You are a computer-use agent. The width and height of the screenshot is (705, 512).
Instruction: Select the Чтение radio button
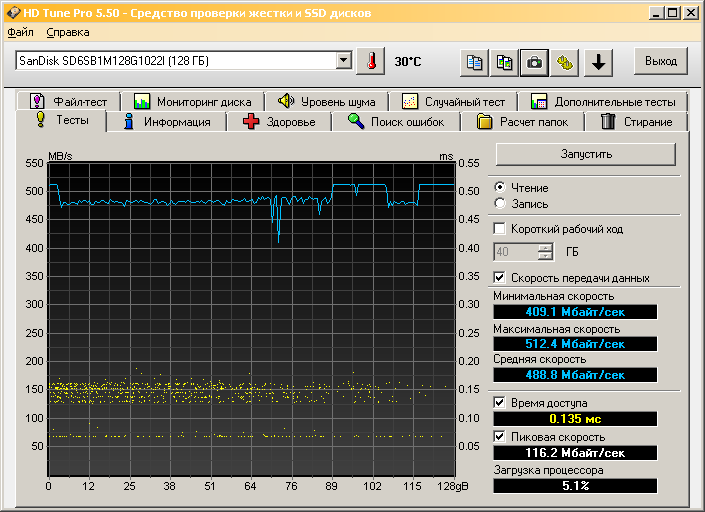[x=500, y=187]
